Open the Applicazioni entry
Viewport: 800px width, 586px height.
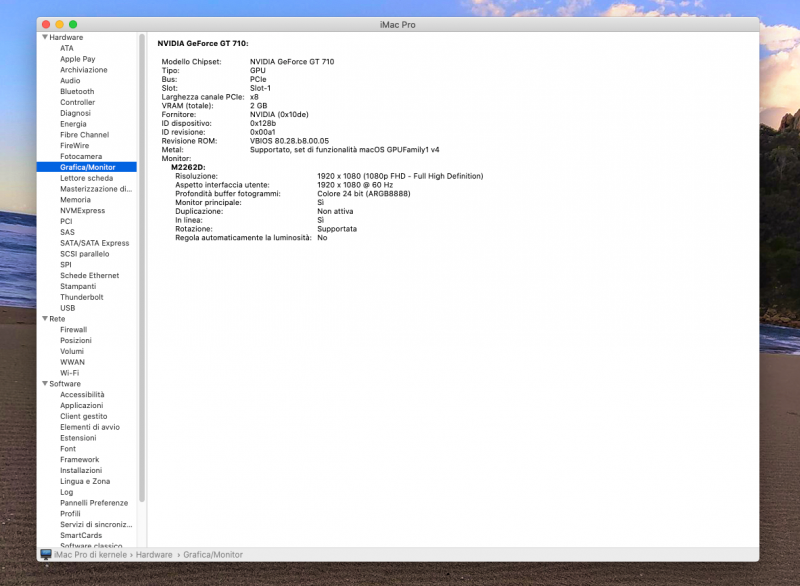82,405
